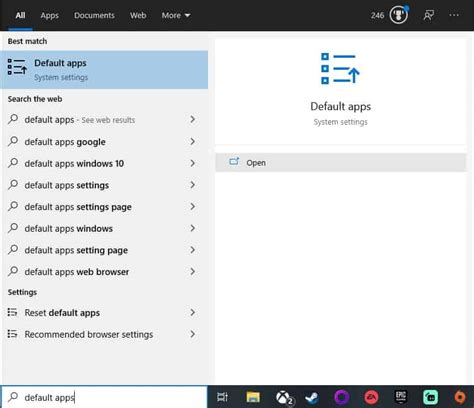Viewport: 474px width, 408px height.
Task: Click the search box containing 'default apps'
Action: click(x=104, y=397)
